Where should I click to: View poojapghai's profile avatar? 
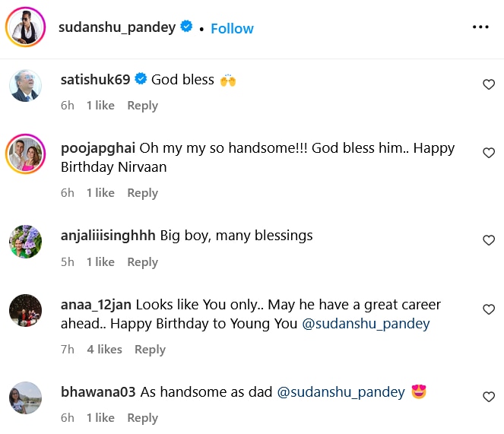click(x=25, y=155)
